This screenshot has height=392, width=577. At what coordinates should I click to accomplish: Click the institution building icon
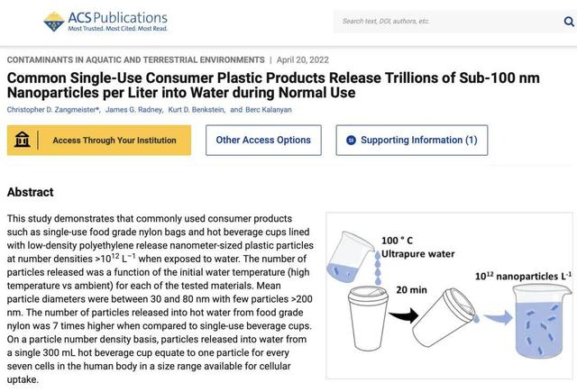pos(22,140)
